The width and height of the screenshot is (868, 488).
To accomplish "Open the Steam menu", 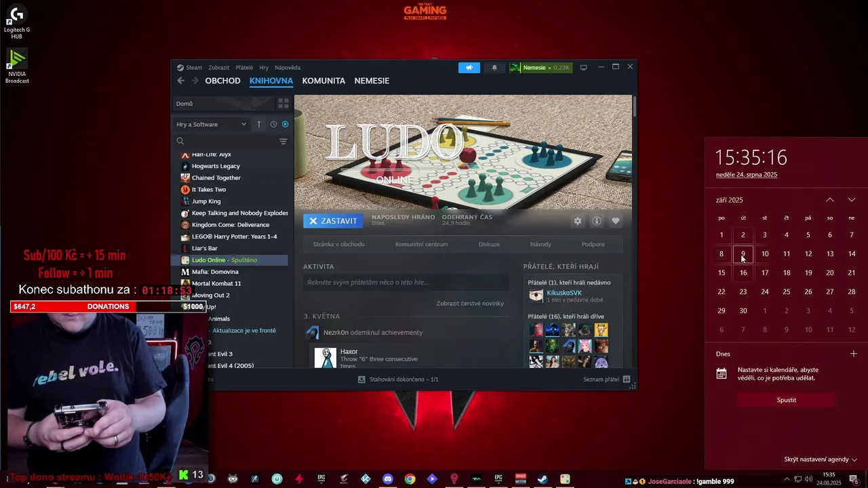I will pos(194,68).
